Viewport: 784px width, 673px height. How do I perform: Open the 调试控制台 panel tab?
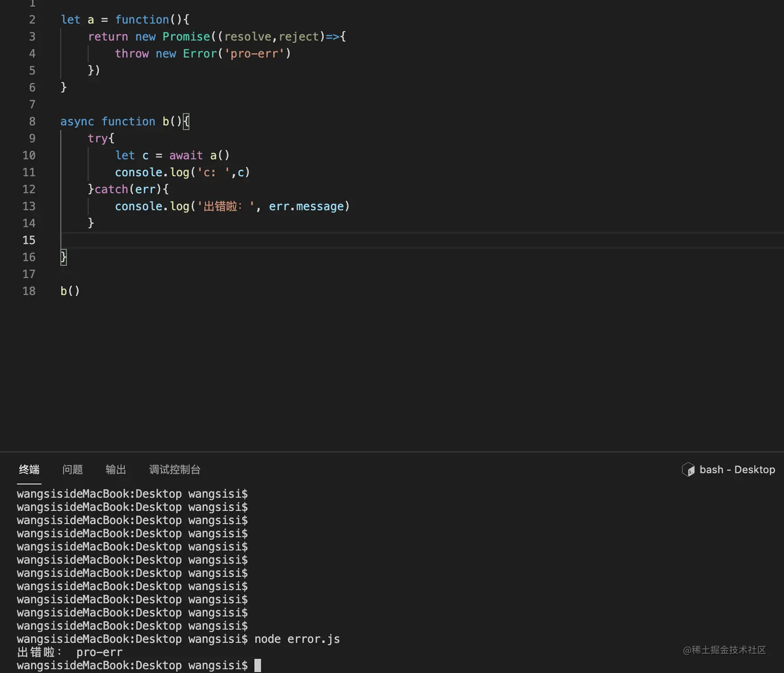tap(175, 470)
